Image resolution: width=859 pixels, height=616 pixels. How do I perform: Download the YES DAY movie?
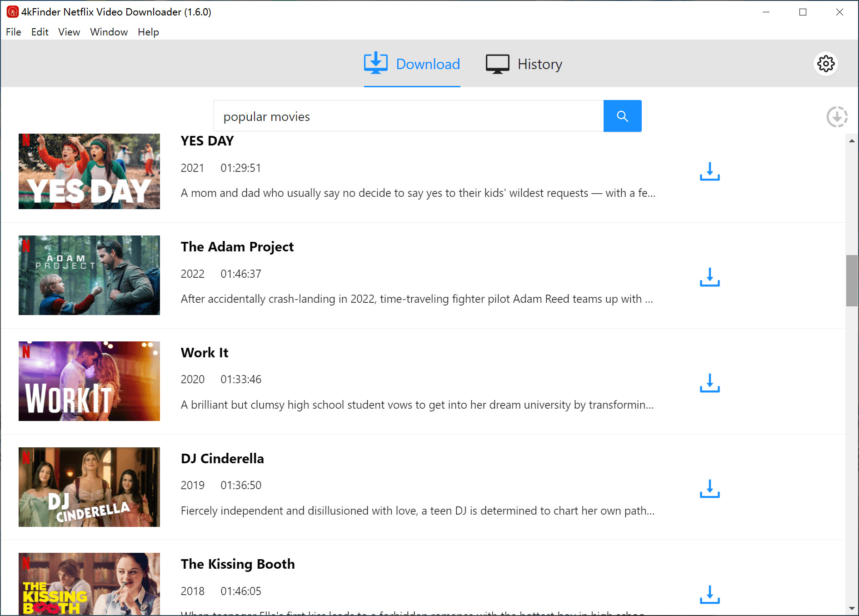point(709,171)
